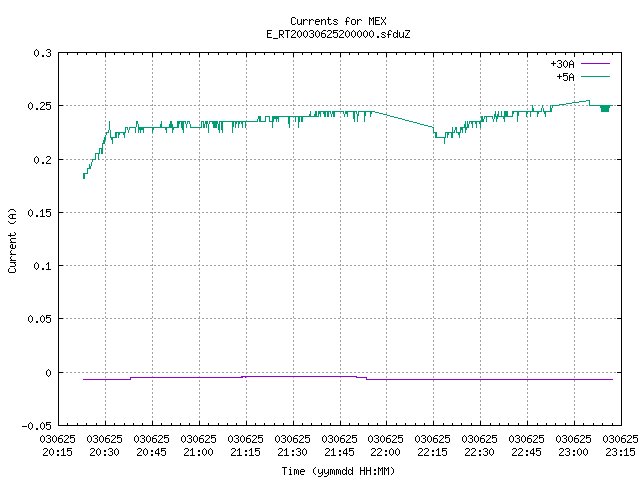This screenshot has height=480, width=640.
Task: Click the y-axis tick value 0.1
Action: click(42, 266)
